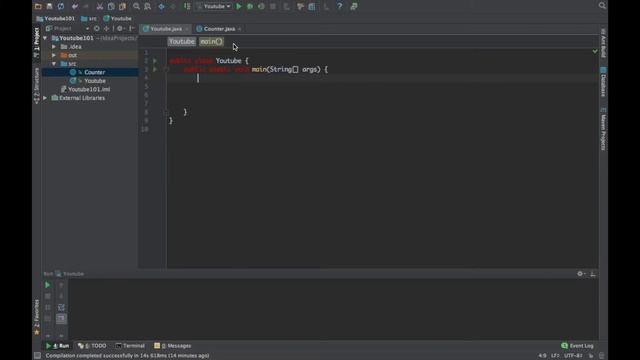This screenshot has width=640, height=360.
Task: Open Run panel gear settings menu
Action: 581,274
